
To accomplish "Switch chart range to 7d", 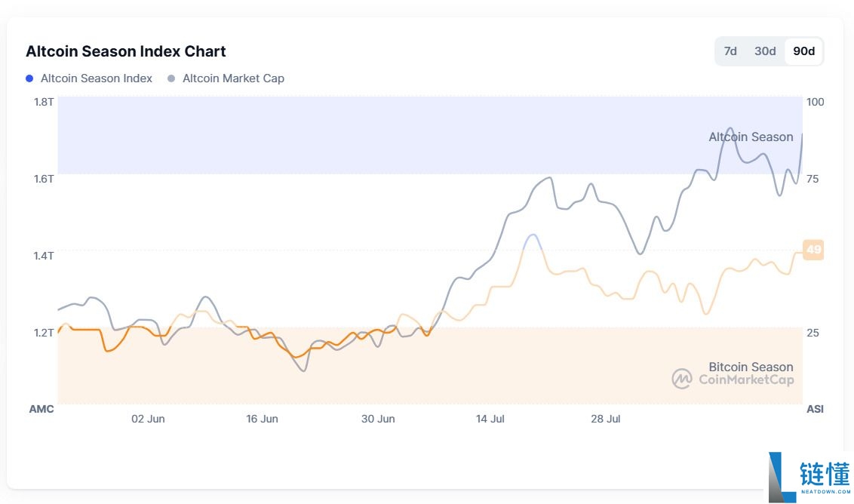I will coord(730,51).
